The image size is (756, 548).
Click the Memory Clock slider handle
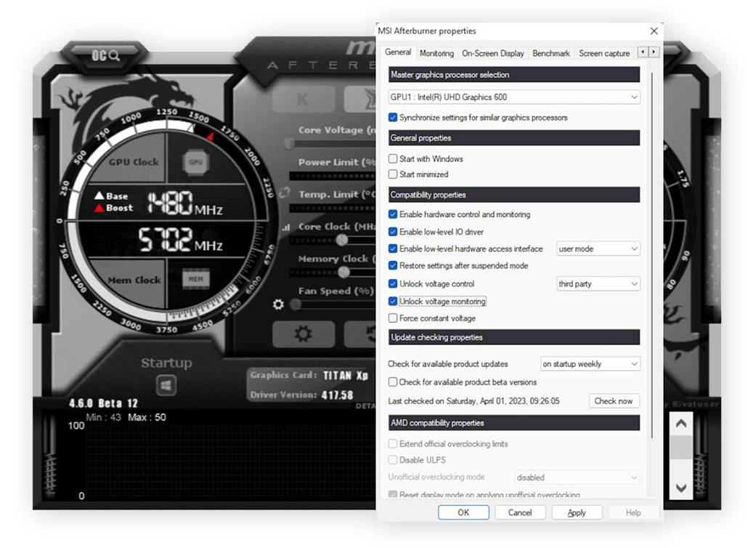344,272
